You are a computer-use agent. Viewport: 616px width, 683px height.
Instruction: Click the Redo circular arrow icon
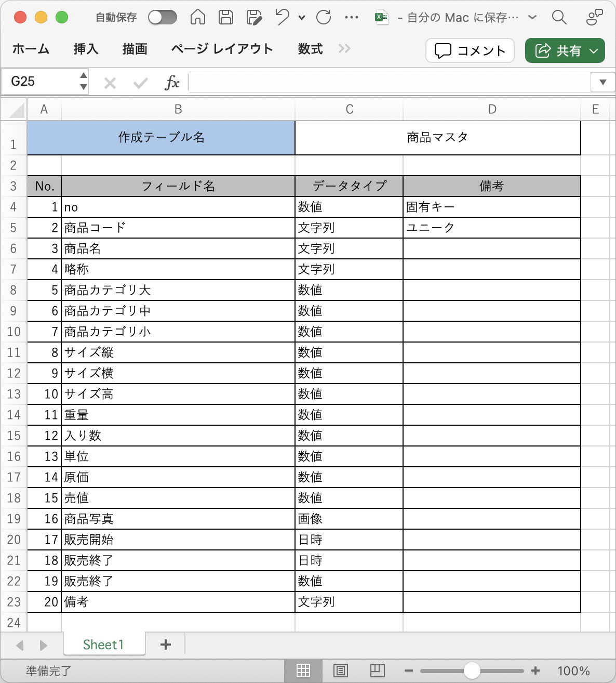(324, 17)
